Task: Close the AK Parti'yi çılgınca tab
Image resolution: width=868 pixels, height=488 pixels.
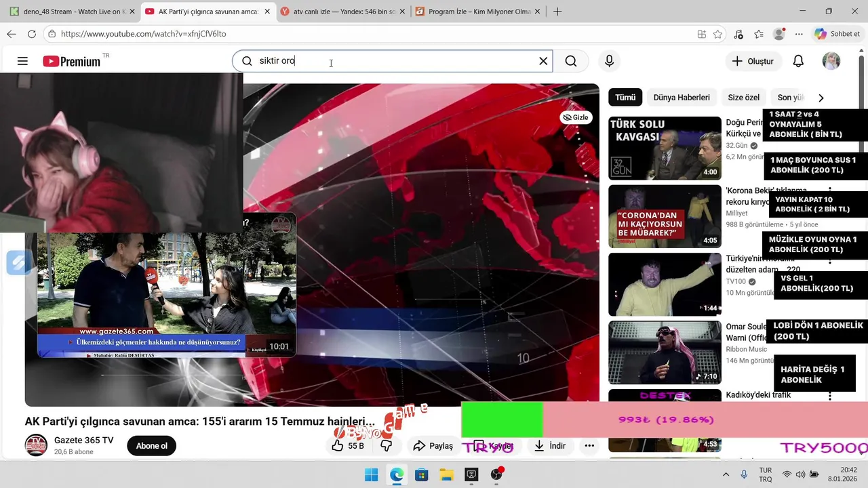Action: tap(267, 12)
